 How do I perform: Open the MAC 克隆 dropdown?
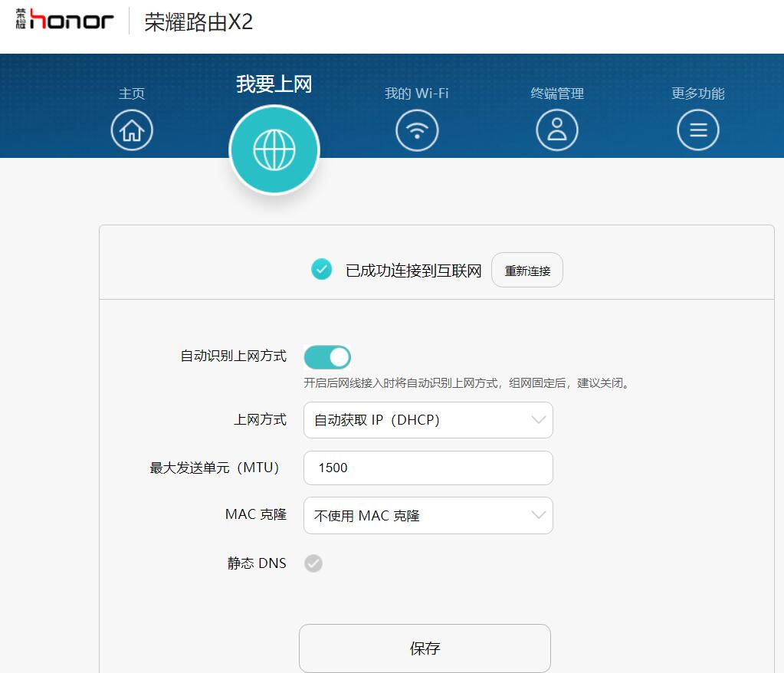tap(428, 515)
